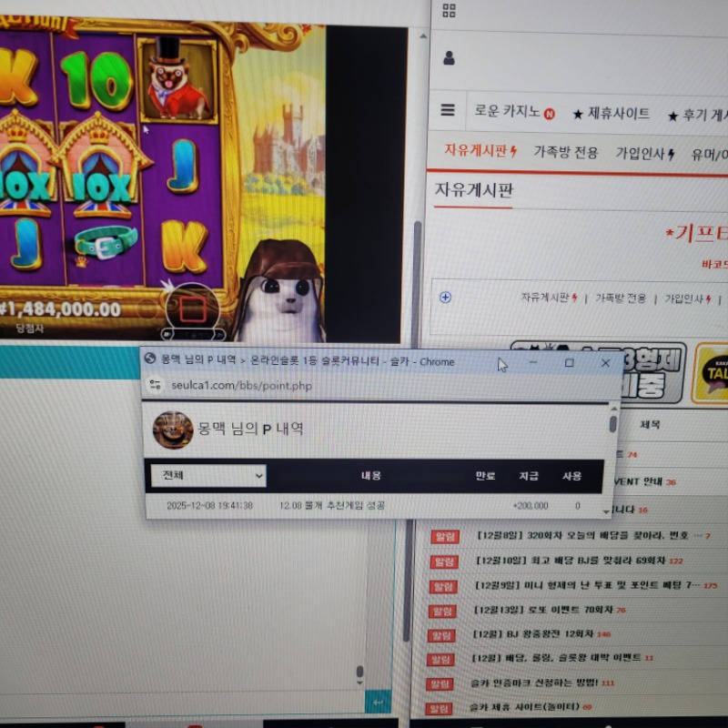Click the blue plus icon below 자유게시판
This screenshot has width=728, height=728.
pos(443,296)
